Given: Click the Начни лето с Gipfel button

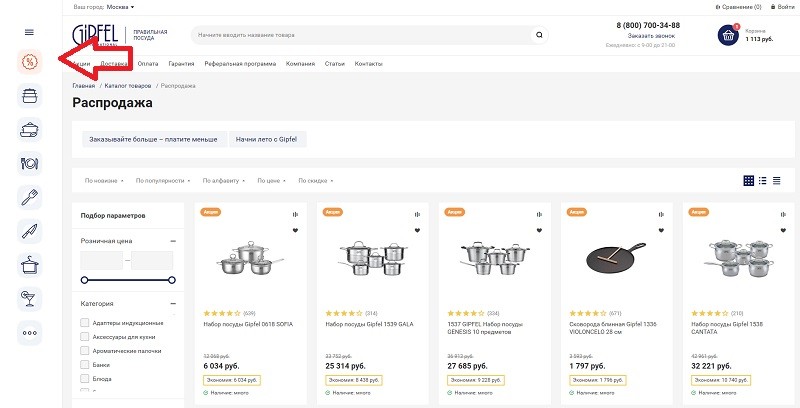Looking at the screenshot, I should (x=267, y=139).
